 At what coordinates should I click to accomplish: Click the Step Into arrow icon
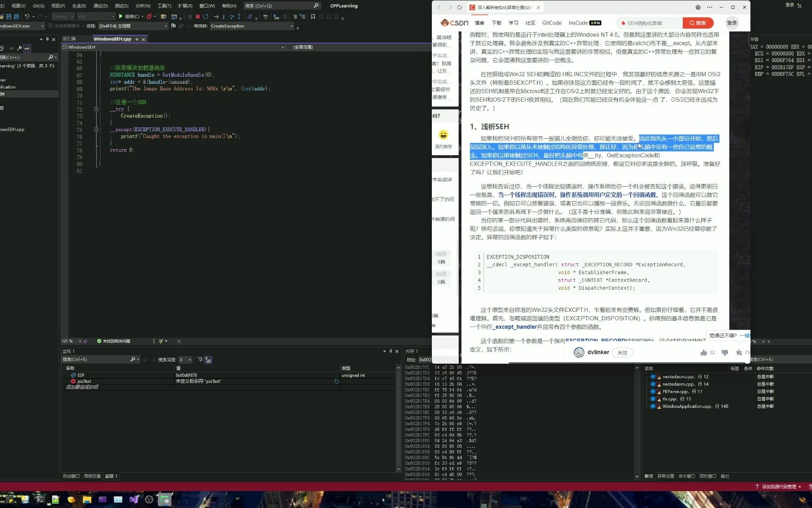pos(224,16)
